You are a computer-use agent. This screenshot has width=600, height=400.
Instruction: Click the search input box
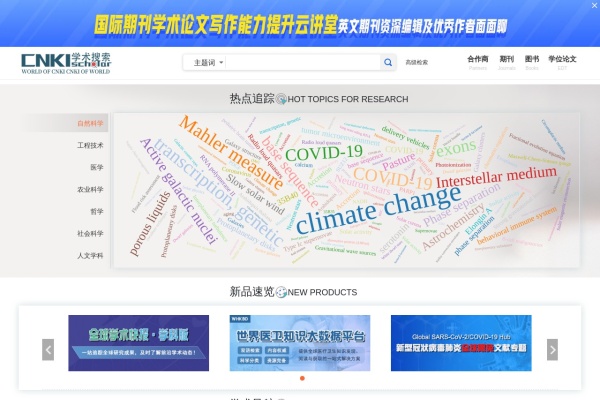tap(302, 62)
